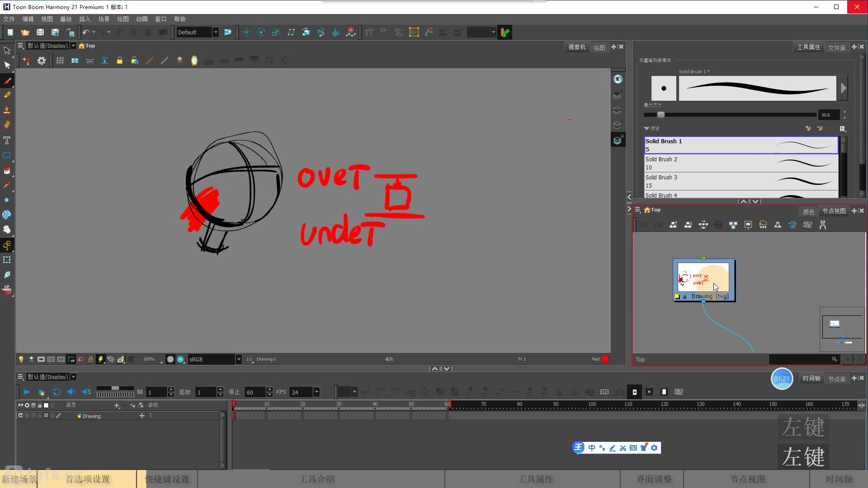Click the backdrop speech bubble icon in node view
Image resolution: width=868 pixels, height=488 pixels.
pos(763,225)
